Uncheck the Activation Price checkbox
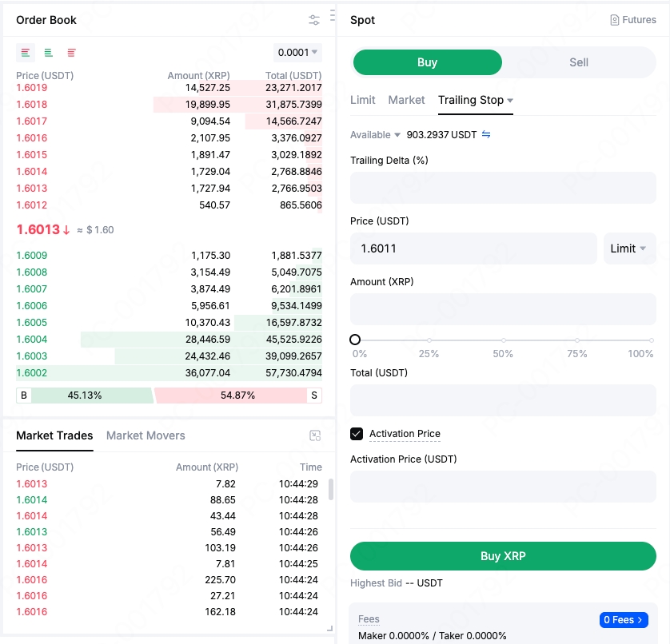670x644 pixels. (x=357, y=434)
